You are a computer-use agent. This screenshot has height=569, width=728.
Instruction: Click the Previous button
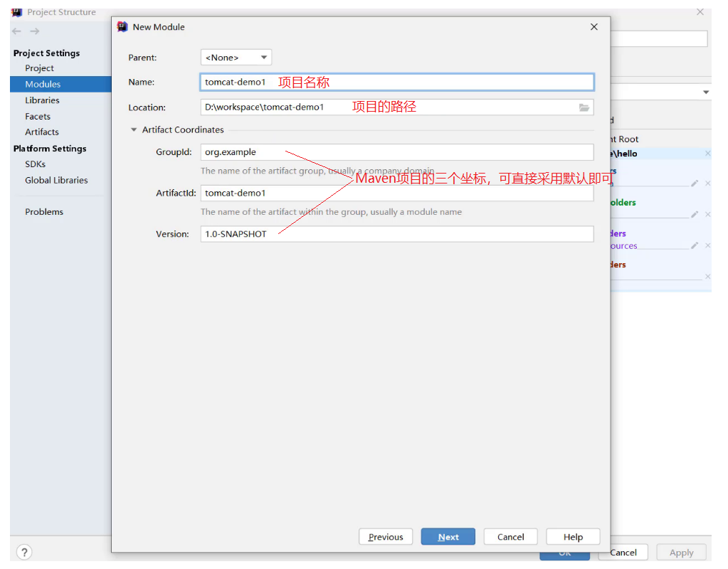click(x=386, y=536)
